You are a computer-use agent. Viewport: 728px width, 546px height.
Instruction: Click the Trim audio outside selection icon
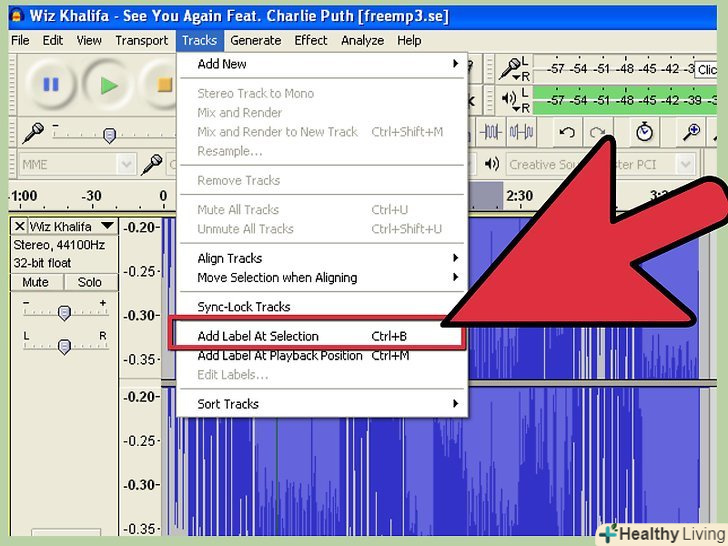490,132
